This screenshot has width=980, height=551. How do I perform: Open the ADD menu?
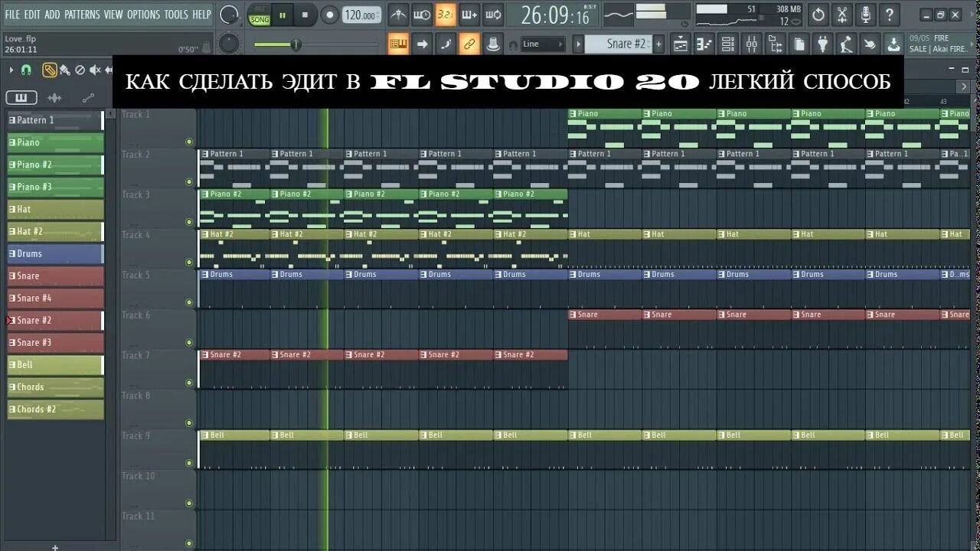pos(52,15)
